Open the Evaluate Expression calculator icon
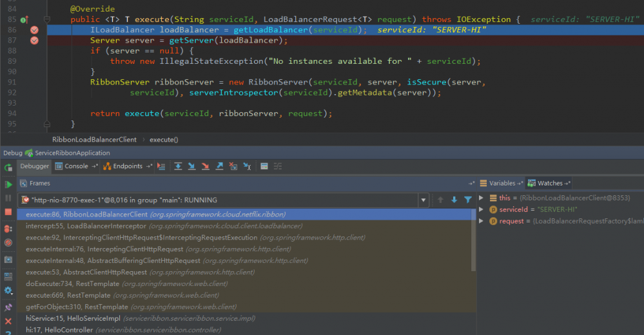Image resolution: width=644 pixels, height=335 pixels. [x=264, y=166]
